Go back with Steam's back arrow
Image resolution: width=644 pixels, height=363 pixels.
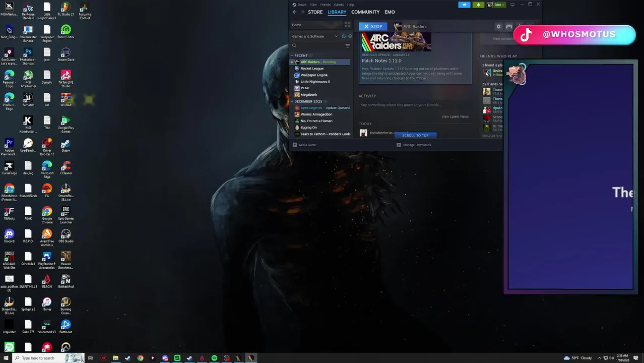tap(295, 12)
